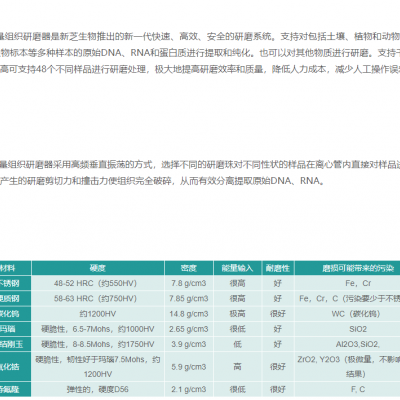The image size is (400, 400).
Task: Click the line mentioning 新一代快速、高效、安全的研磨系统
Action: click(x=200, y=36)
